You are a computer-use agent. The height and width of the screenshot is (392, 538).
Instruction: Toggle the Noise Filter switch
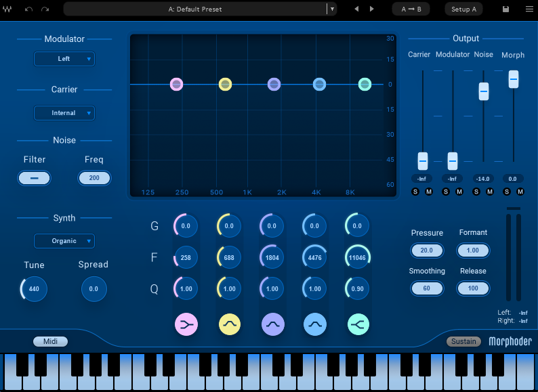point(35,178)
